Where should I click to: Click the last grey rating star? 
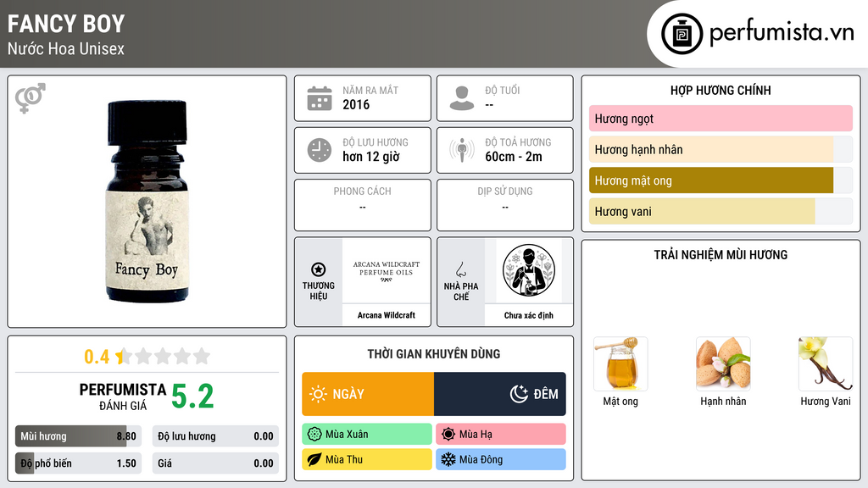202,356
